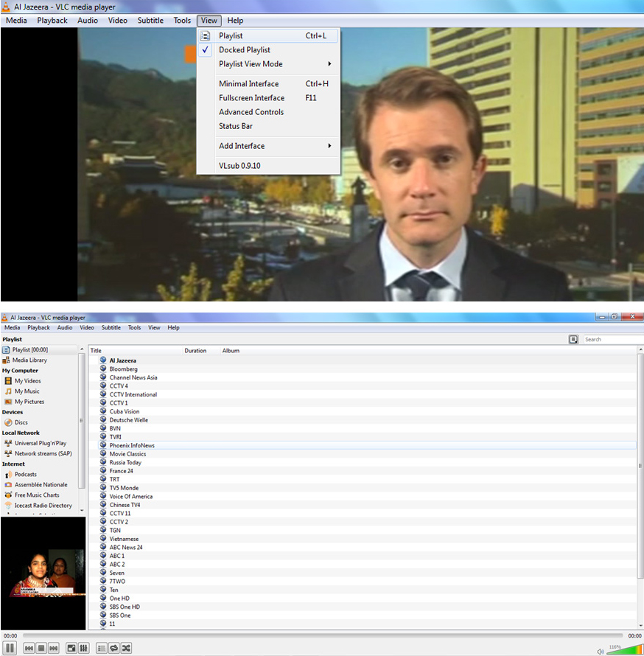Focus the playlist Search field
Screen dimensions: 644x656
[614, 339]
